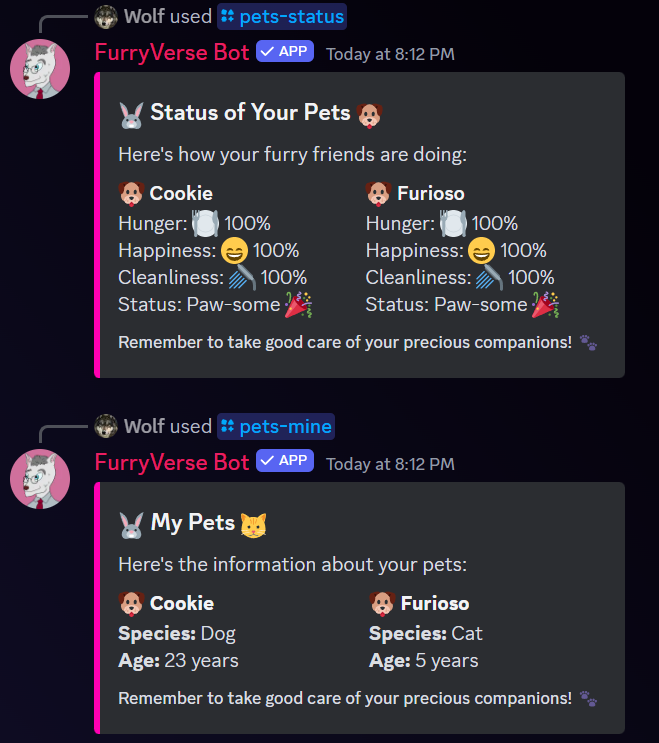Image resolution: width=659 pixels, height=743 pixels.
Task: Click the rabbit emoji in Status of Your Pets
Action: tap(131, 114)
